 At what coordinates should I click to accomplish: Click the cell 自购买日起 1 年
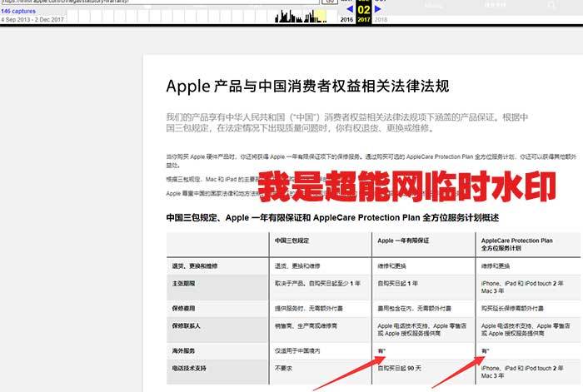(x=398, y=284)
